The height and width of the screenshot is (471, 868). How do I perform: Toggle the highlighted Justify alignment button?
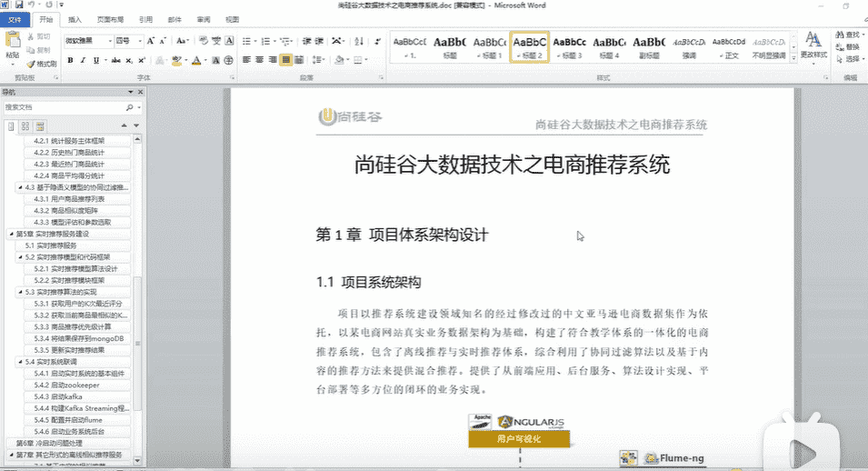tap(285, 60)
